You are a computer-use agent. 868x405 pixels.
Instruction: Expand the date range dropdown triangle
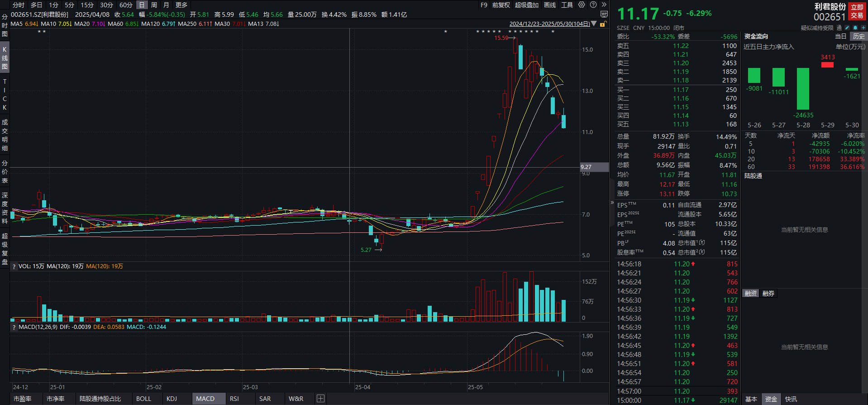coord(594,24)
